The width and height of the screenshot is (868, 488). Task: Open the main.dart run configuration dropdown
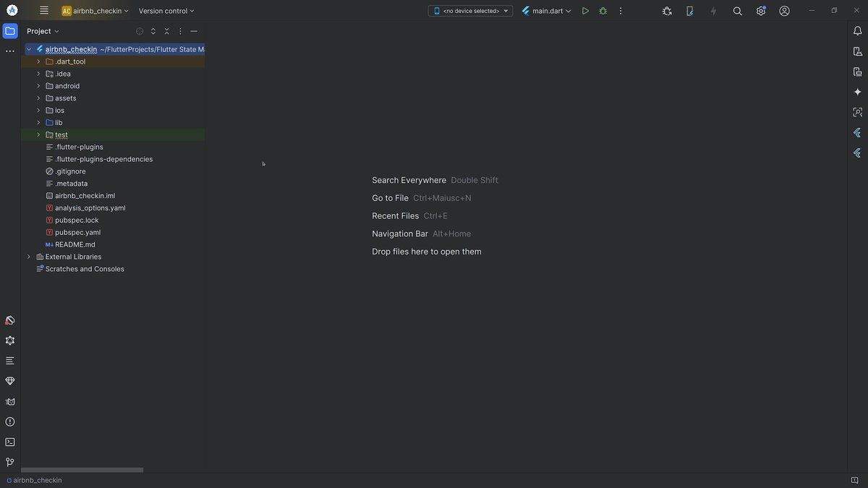pyautogui.click(x=546, y=11)
